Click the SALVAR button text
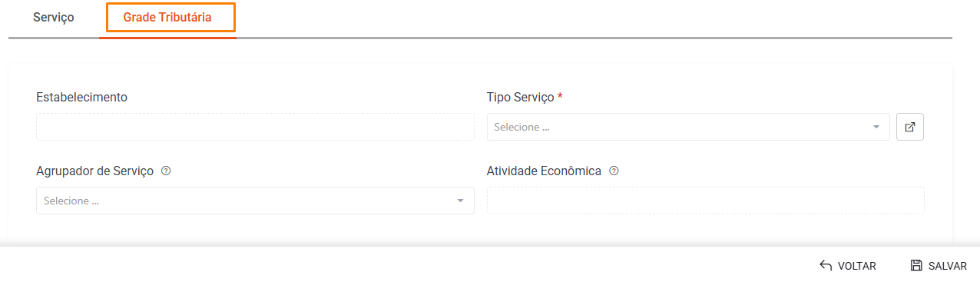Screen dimensions: 980x282 [x=948, y=266]
